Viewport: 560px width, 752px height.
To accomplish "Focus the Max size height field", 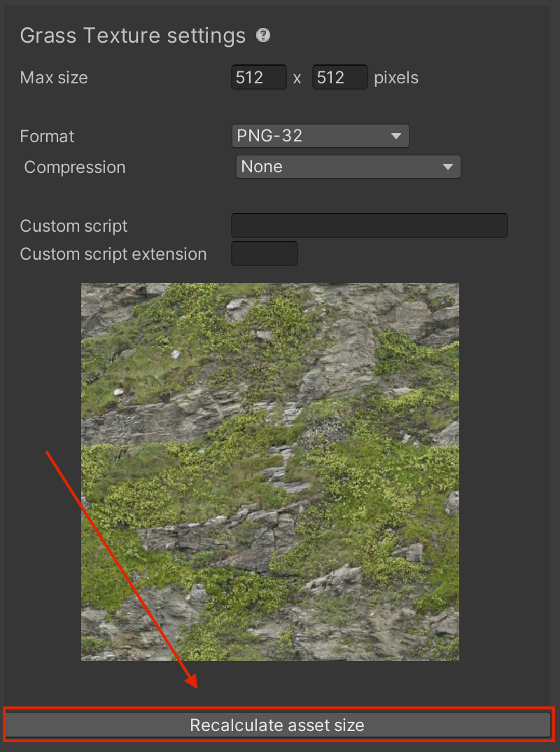I will point(340,77).
